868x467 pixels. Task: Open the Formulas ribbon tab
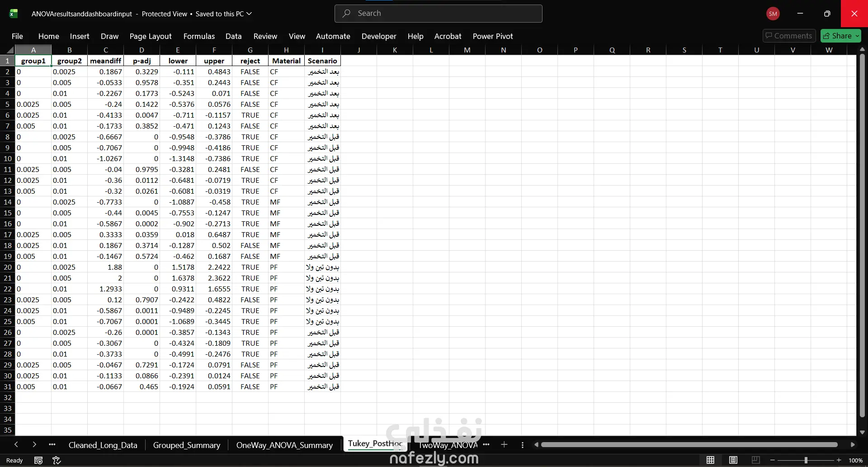tap(199, 36)
